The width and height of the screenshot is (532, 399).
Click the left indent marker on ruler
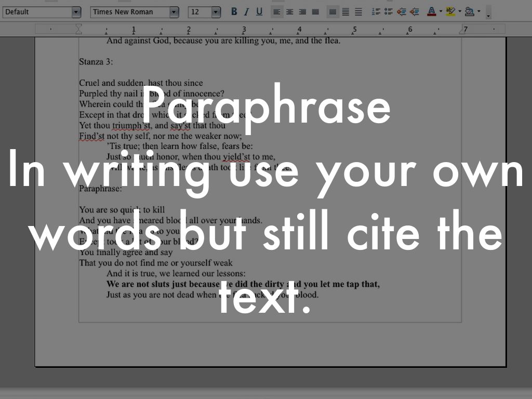(x=78, y=29)
